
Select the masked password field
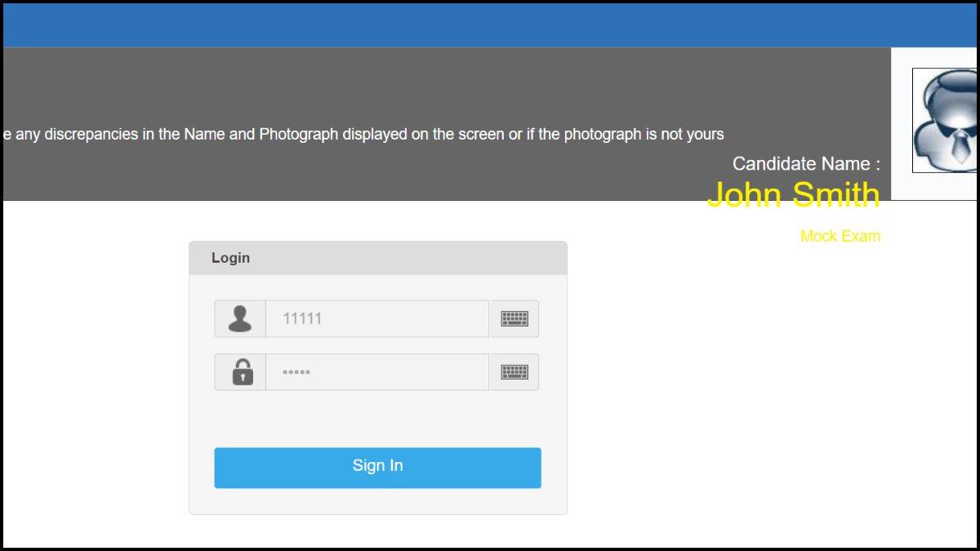pos(376,371)
